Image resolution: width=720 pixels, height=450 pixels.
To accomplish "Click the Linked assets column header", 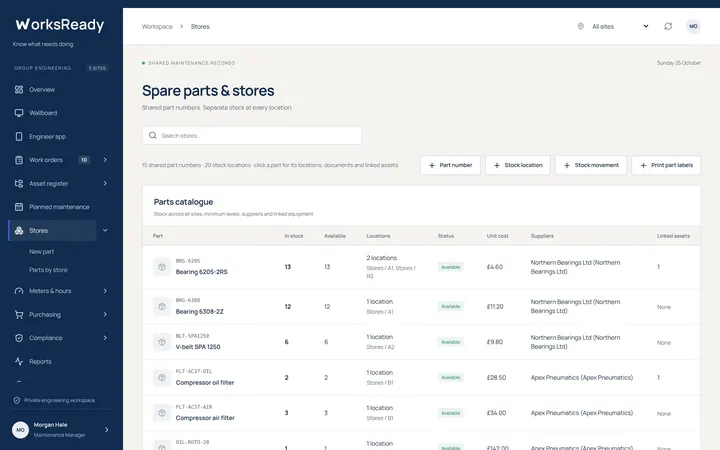I will [x=673, y=236].
